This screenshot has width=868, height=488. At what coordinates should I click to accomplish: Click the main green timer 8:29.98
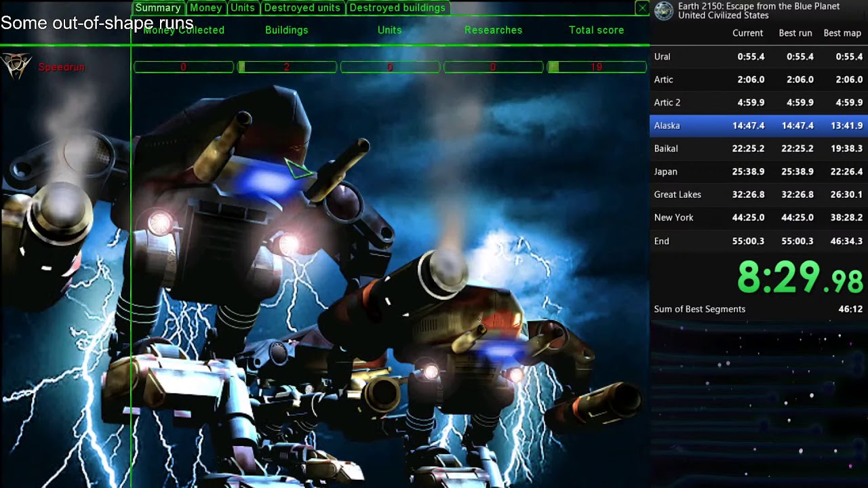[x=800, y=278]
